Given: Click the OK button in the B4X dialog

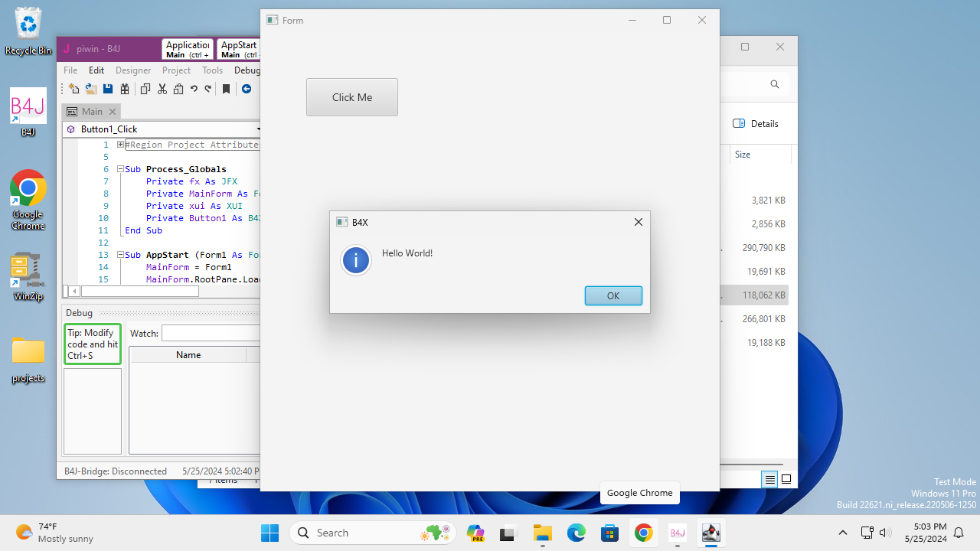Looking at the screenshot, I should point(613,295).
